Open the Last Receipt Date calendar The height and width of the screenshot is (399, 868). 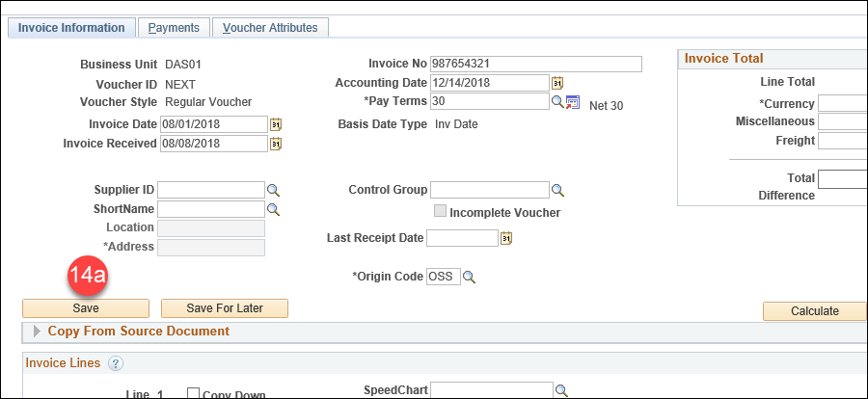point(506,238)
